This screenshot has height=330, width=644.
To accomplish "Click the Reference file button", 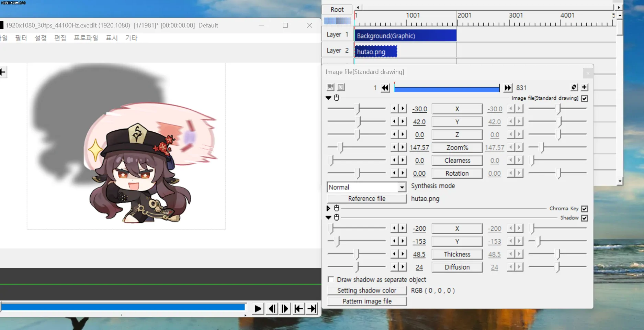I will [367, 199].
